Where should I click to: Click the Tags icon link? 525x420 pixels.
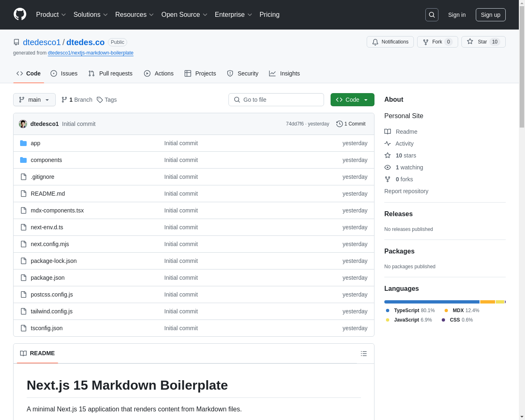(x=107, y=100)
